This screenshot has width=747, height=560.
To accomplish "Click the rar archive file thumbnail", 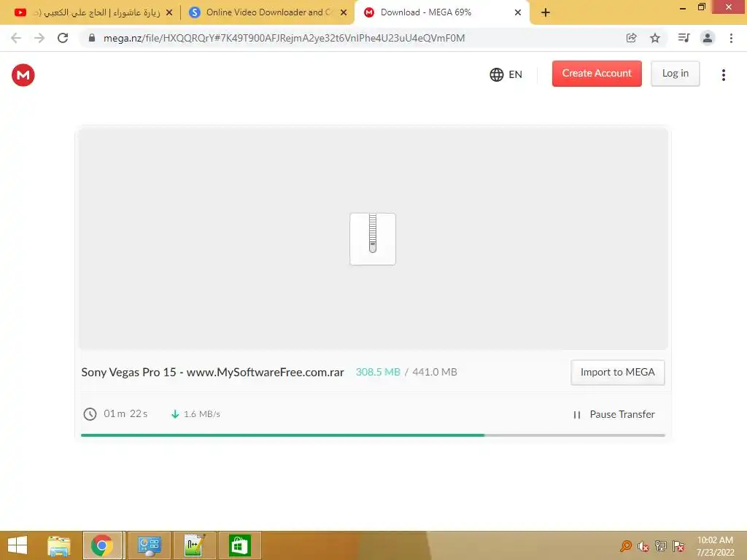I will point(373,238).
